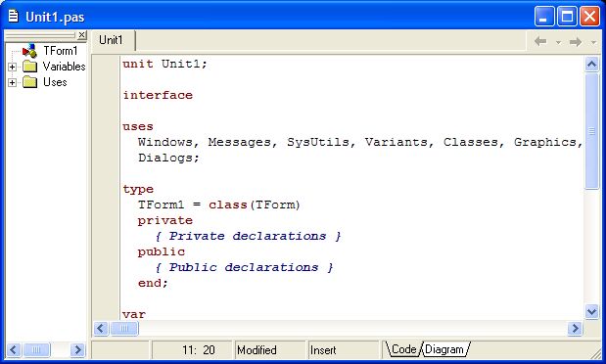Click 'Graphics,' in the uses clause
This screenshot has height=364, width=606.
[548, 142]
